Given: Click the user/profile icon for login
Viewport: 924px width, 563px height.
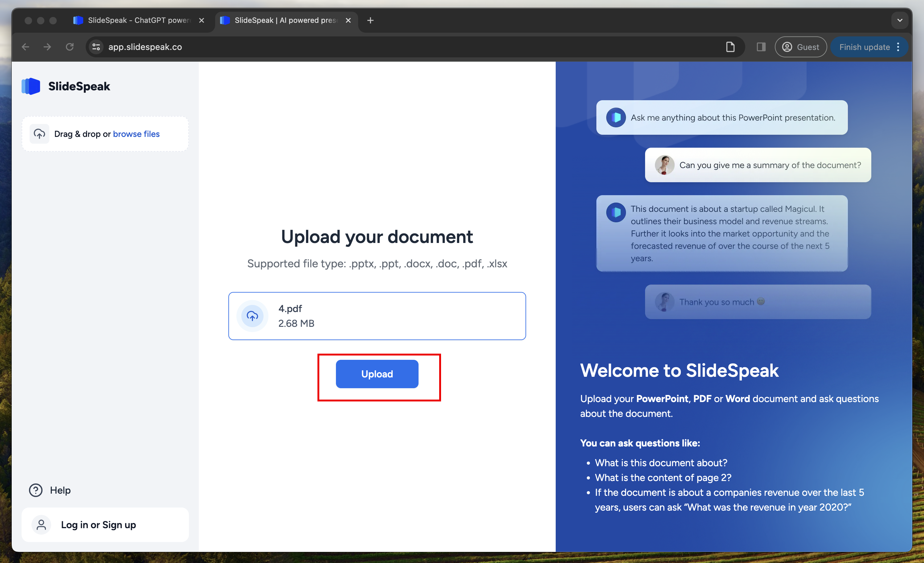Looking at the screenshot, I should pos(41,525).
